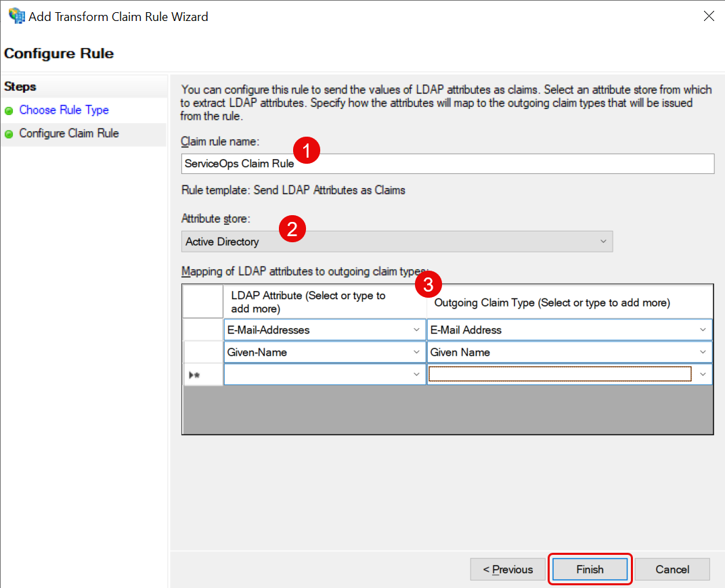Click the Choose Rule Type step
725x588 pixels.
click(64, 110)
